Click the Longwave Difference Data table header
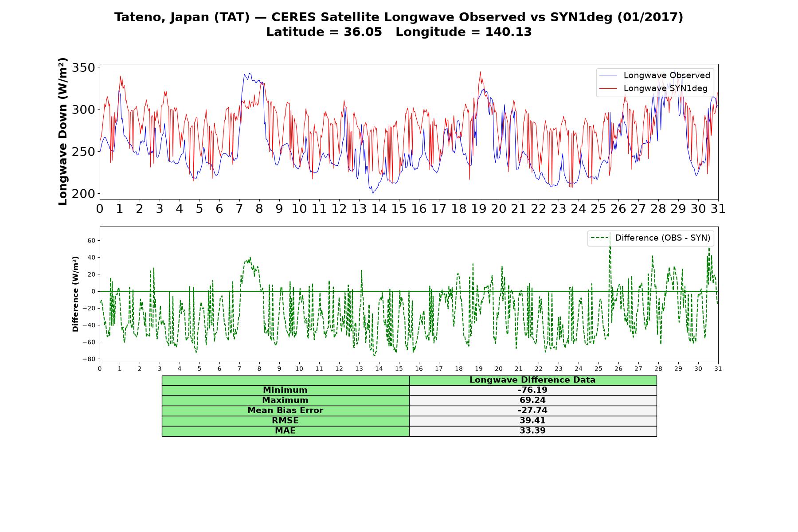Viewport: 798px width, 532px height. tap(533, 380)
